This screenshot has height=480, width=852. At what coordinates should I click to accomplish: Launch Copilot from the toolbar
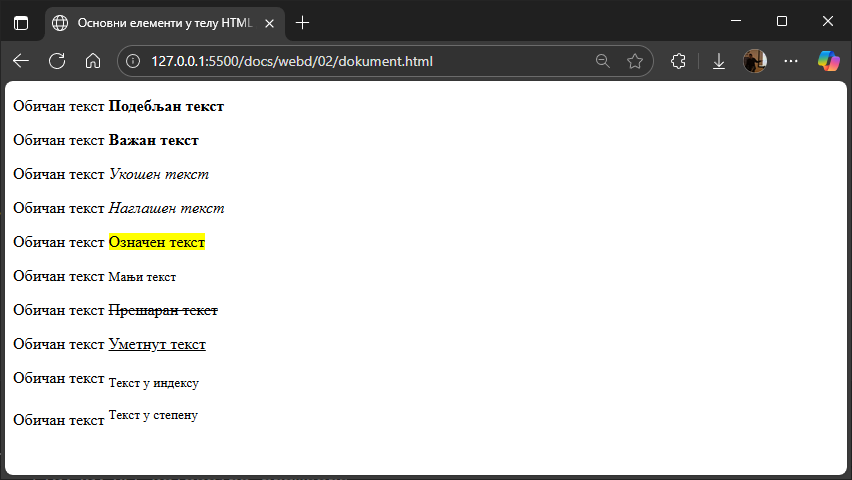click(x=828, y=61)
